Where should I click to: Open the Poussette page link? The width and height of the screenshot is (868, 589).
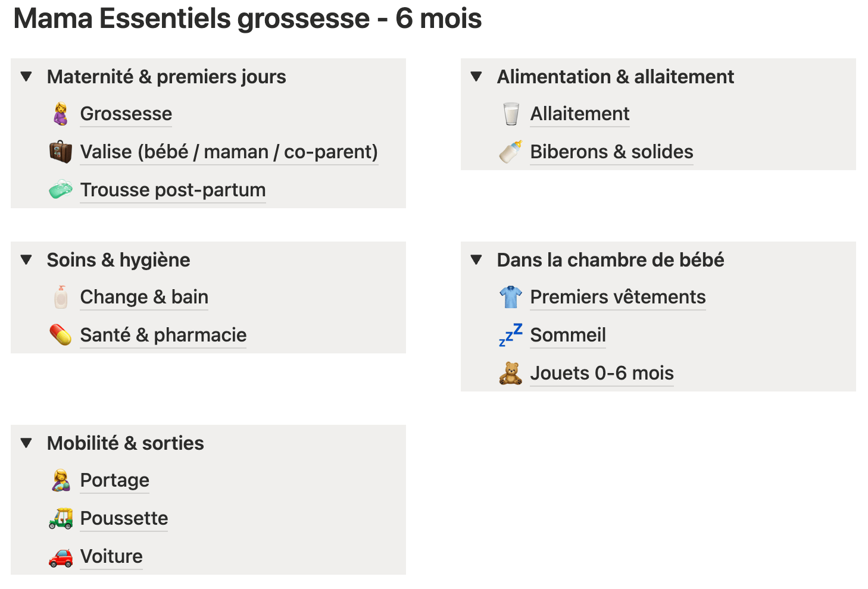[x=124, y=518]
